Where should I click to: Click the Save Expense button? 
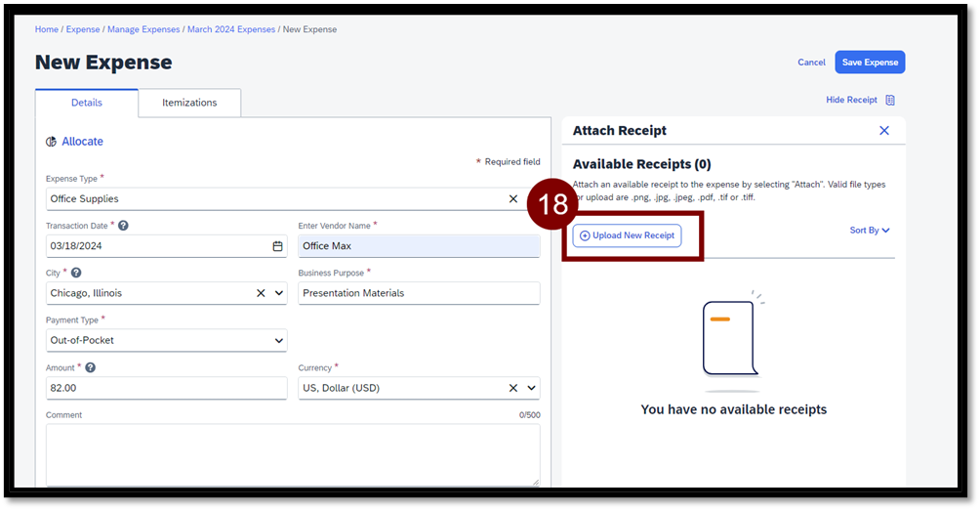[870, 63]
